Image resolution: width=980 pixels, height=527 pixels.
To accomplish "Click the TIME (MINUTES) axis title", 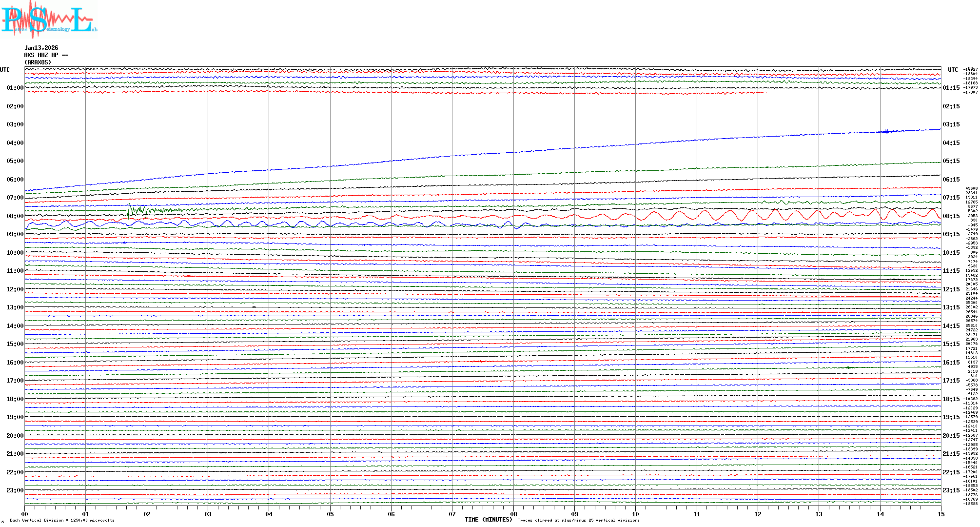I will 488,520.
